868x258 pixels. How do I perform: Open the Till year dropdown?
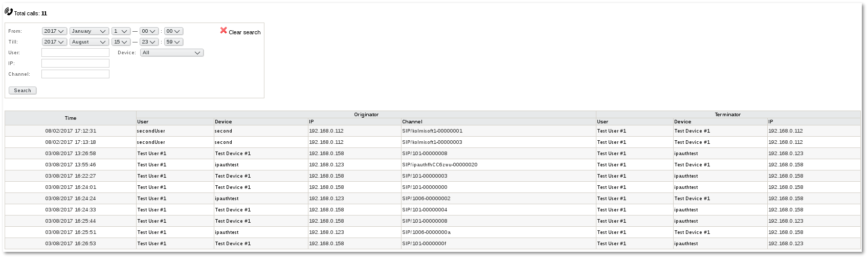click(x=54, y=42)
